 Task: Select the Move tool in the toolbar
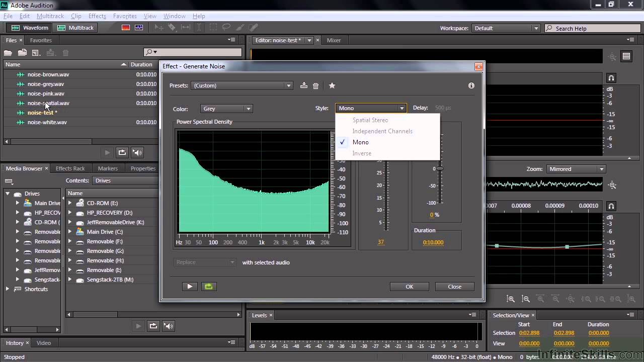tap(158, 28)
